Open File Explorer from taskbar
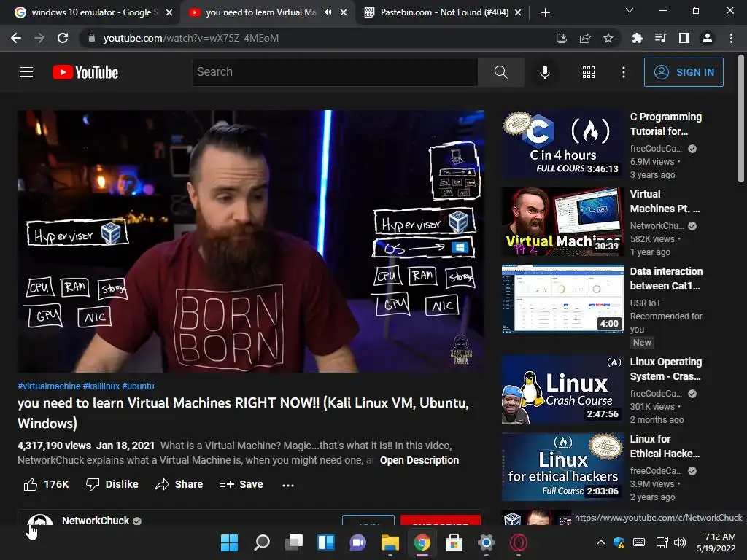The width and height of the screenshot is (747, 560). (x=390, y=542)
